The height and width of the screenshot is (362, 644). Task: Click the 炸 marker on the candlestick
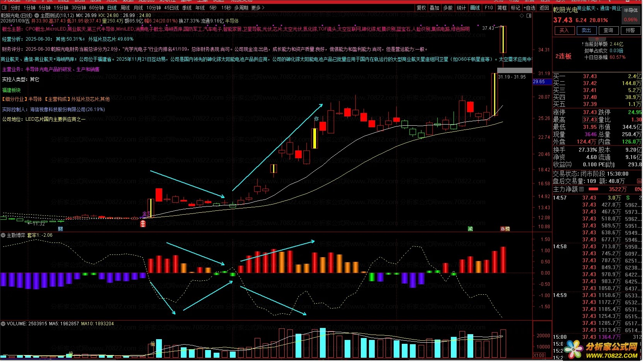(317, 119)
